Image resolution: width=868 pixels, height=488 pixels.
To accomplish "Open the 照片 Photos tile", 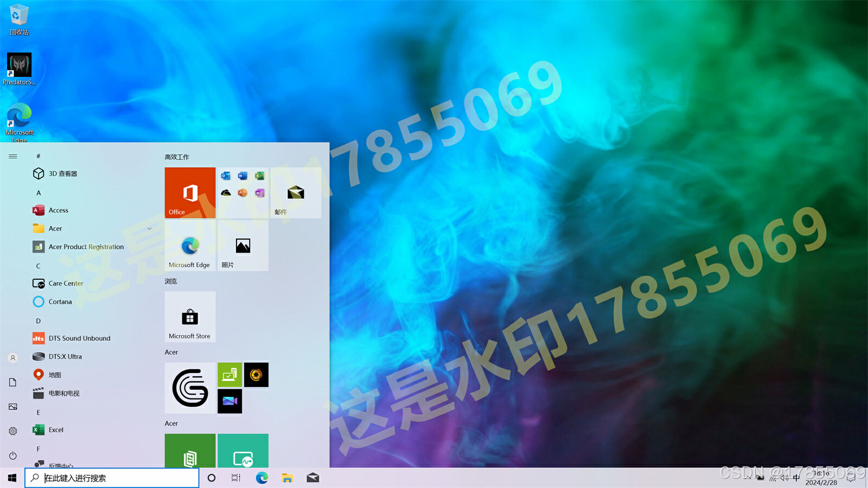I will pos(243,246).
